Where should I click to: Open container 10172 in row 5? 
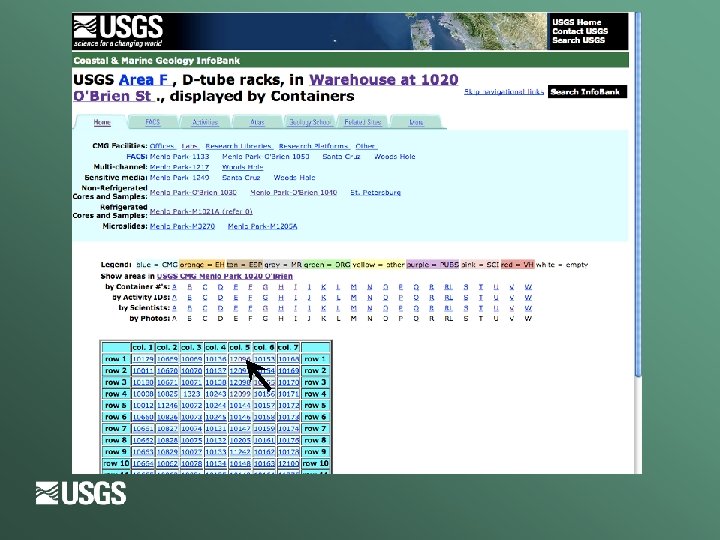click(x=288, y=405)
